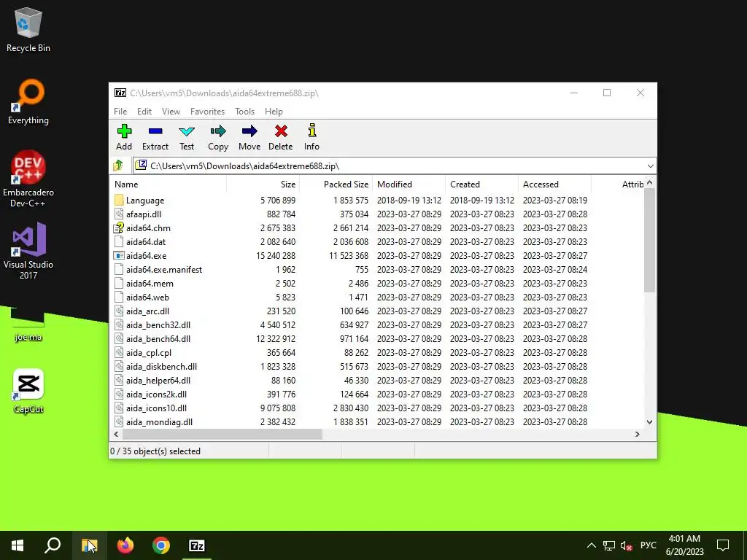Click the РУС language indicator
Viewport: 747px width, 560px height.
point(648,545)
